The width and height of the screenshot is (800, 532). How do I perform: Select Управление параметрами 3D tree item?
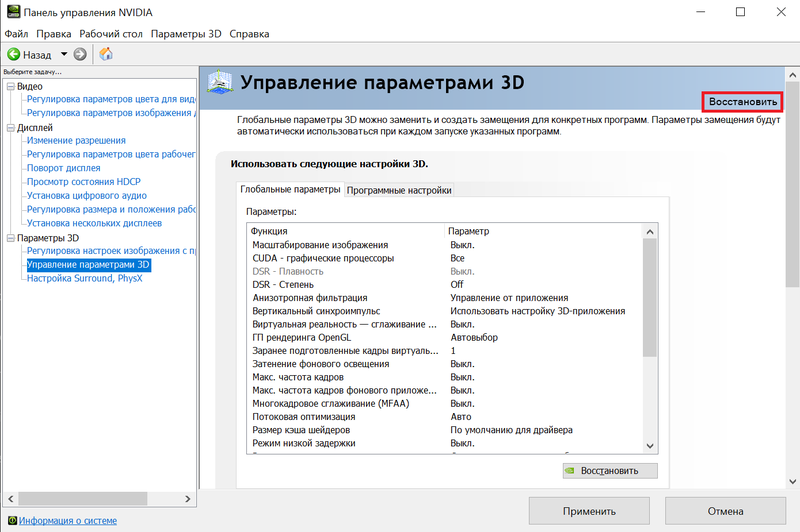tap(88, 264)
